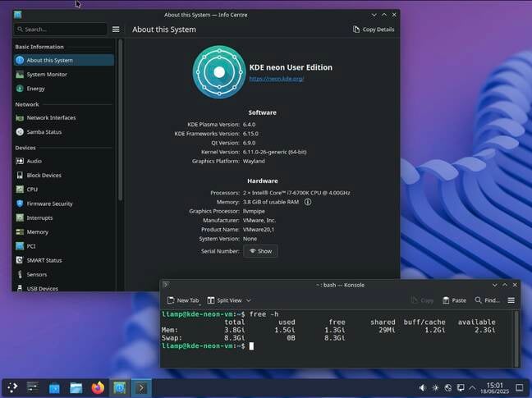Open the Dolphin file manager taskbar icon
This screenshot has width=532, height=398.
(x=76, y=387)
